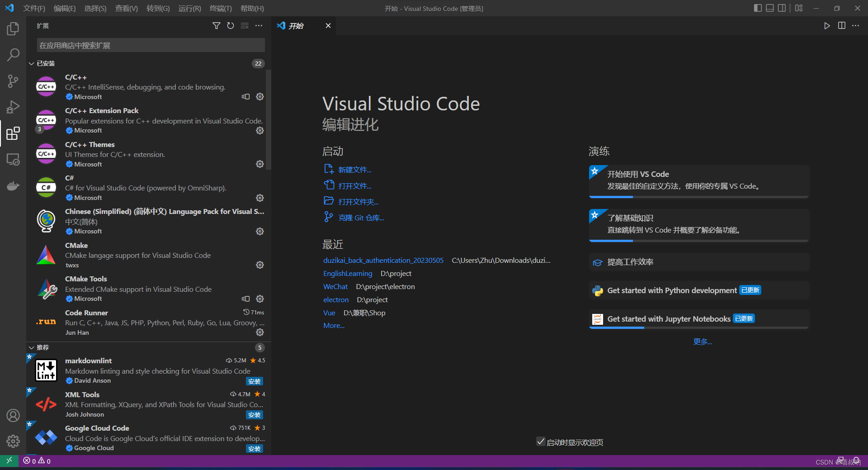868x470 pixels.
Task: Open the 运行(R) menu
Action: [x=190, y=9]
